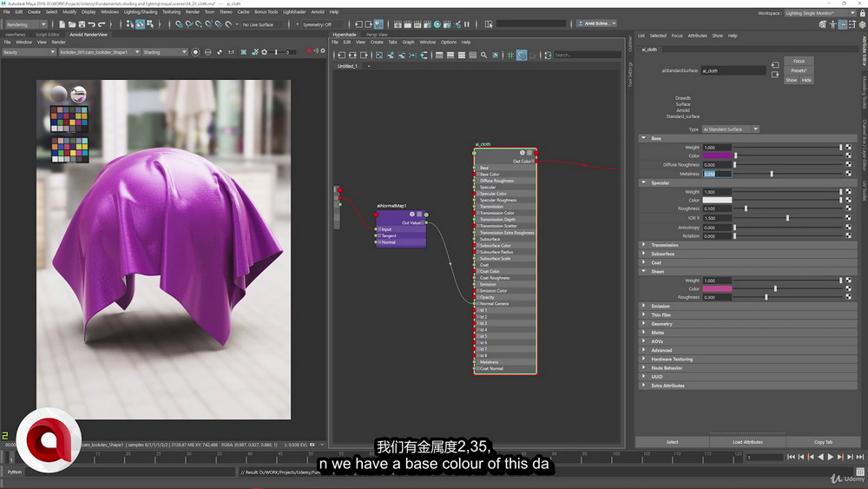The image size is (868, 489).
Task: Click the Focus button
Action: pos(799,61)
